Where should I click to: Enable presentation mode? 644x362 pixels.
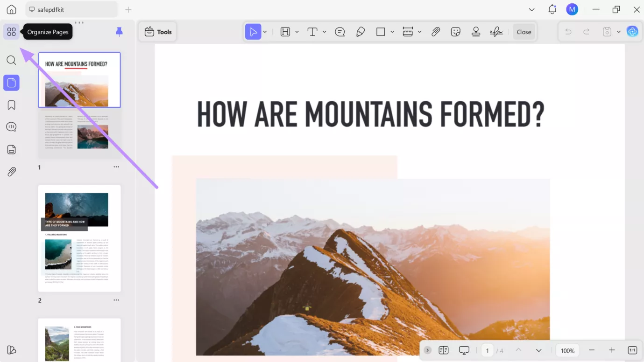click(463, 350)
